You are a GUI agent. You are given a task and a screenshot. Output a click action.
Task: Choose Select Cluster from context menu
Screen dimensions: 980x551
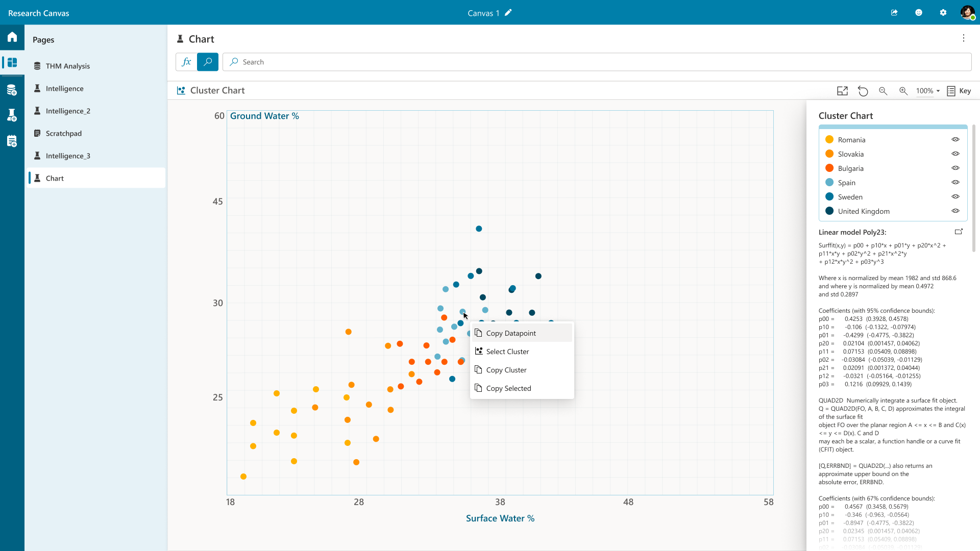coord(507,352)
